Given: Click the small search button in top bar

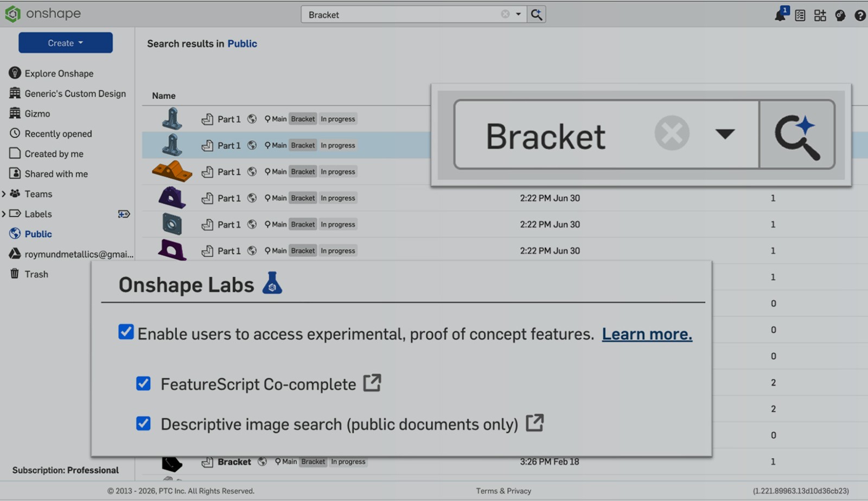Looking at the screenshot, I should click(537, 14).
